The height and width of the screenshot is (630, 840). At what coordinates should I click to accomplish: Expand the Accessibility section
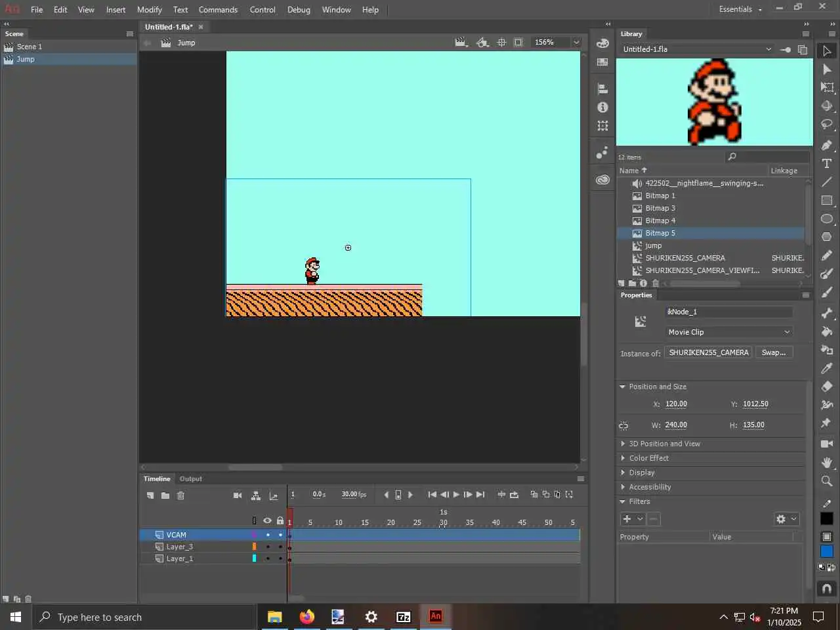click(623, 487)
